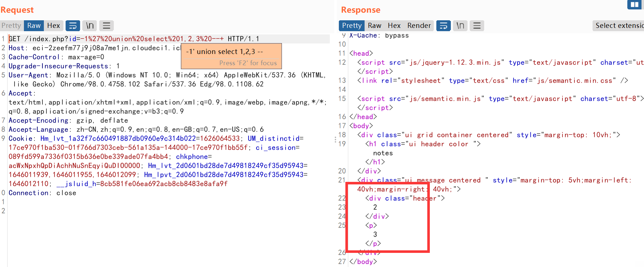Click the Host header line
Viewport: 644px width, 267px height.
click(94, 48)
